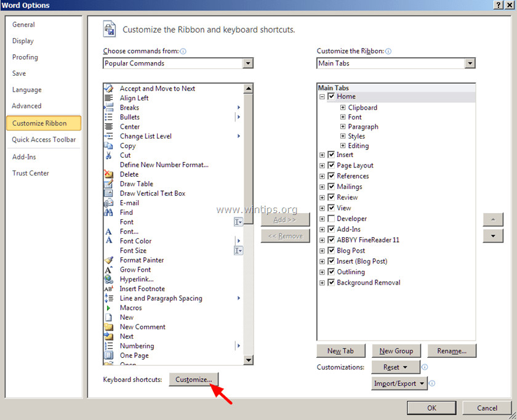This screenshot has width=517, height=420.
Task: Toggle the Background Removal checkbox
Action: point(332,283)
